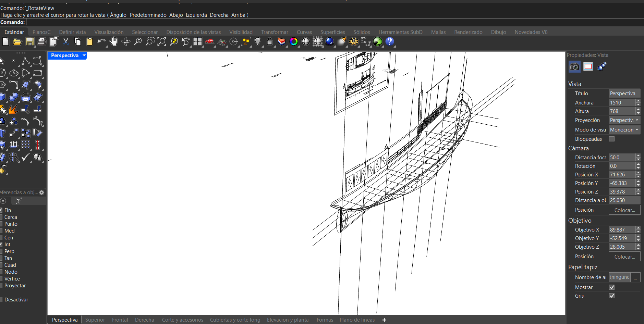The height and width of the screenshot is (324, 644).
Task: Click the Rotación value stepper
Action: tap(638, 166)
